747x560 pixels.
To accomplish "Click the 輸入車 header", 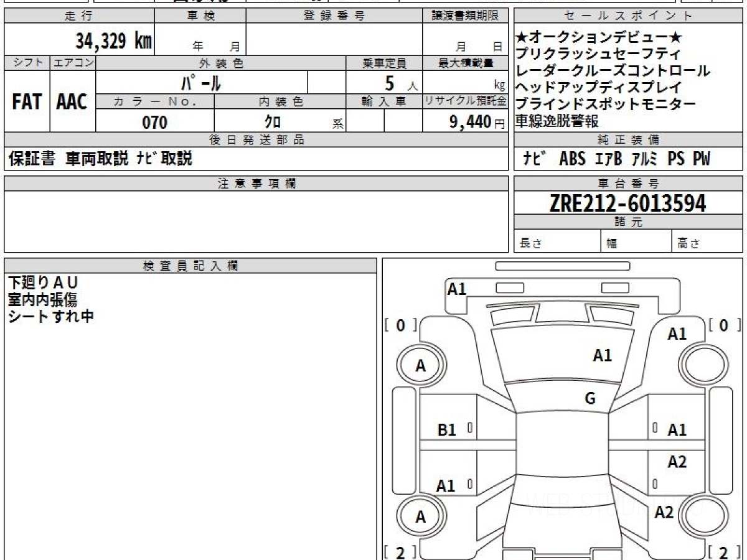I will 384,101.
